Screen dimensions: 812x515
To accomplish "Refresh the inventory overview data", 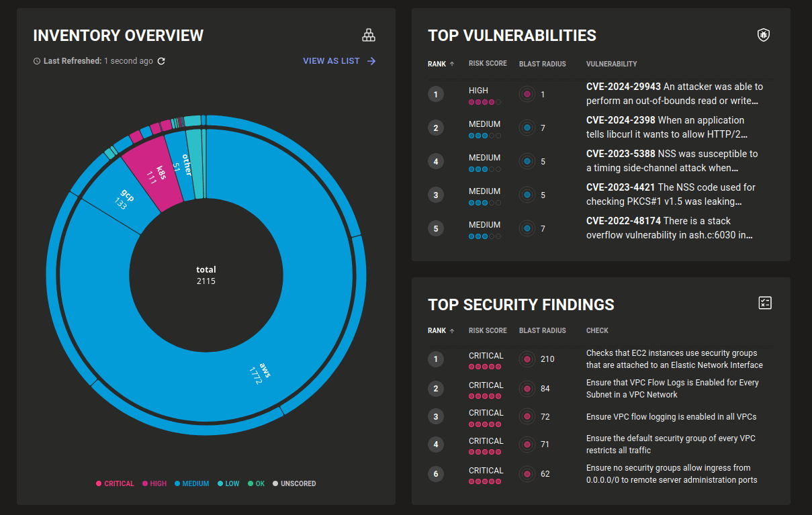I will [x=161, y=61].
